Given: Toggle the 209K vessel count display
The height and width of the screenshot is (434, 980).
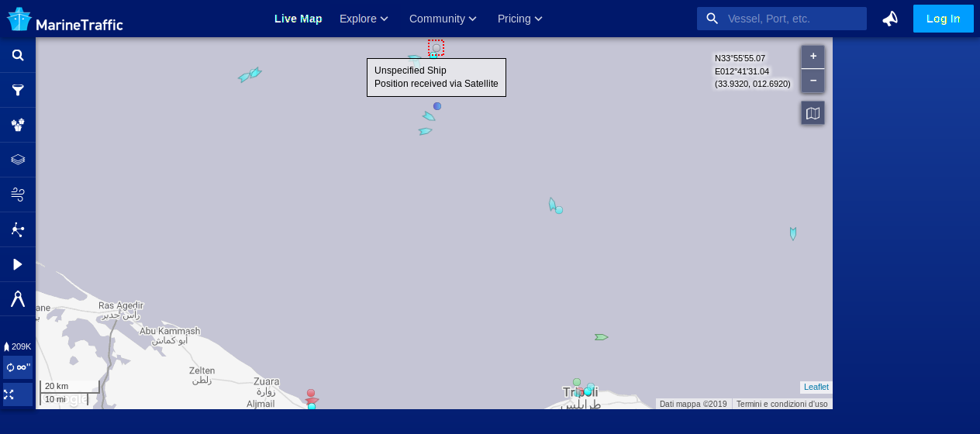Looking at the screenshot, I should coord(18,346).
